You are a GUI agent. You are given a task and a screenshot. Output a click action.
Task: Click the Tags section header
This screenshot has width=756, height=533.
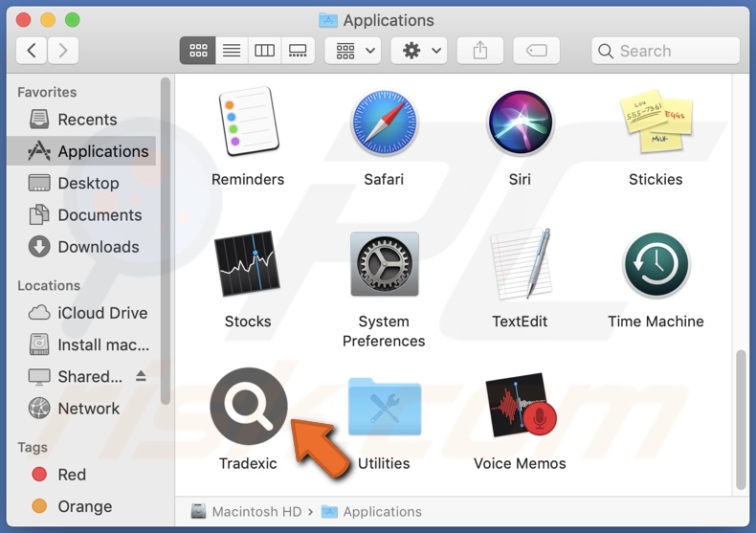[x=33, y=447]
